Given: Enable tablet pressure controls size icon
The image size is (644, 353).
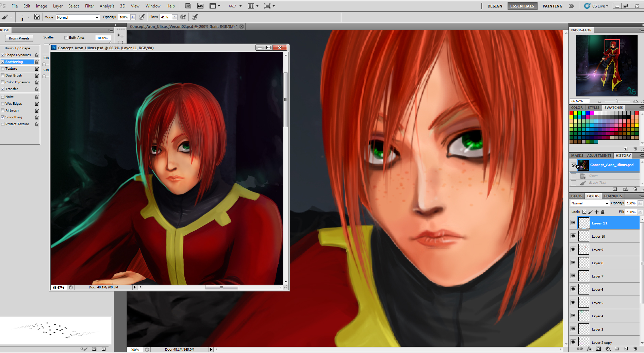Looking at the screenshot, I should (x=195, y=17).
